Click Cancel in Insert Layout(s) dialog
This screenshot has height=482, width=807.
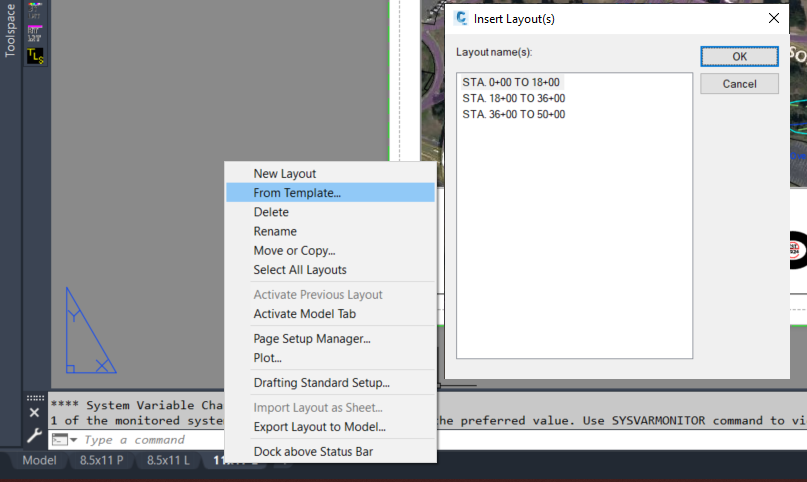(x=739, y=84)
